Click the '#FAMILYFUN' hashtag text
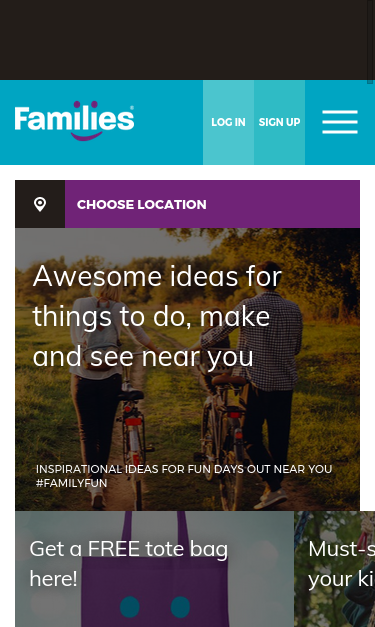The height and width of the screenshot is (627, 375). (72, 483)
